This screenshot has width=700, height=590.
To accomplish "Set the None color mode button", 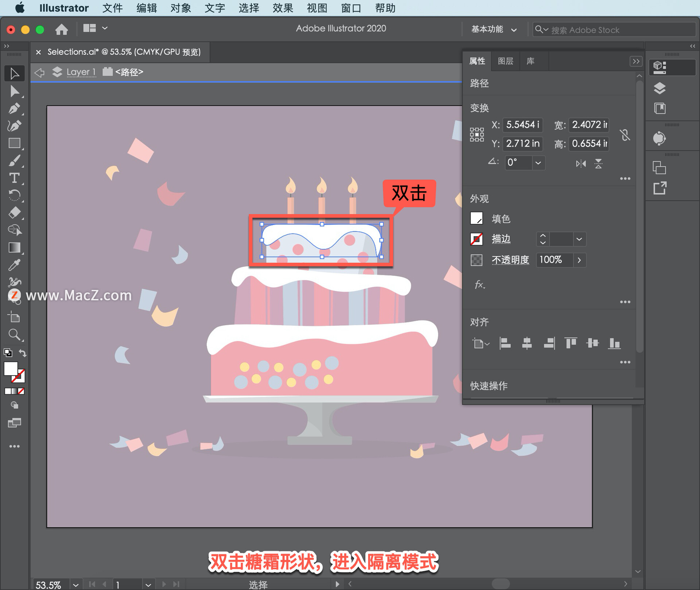I will [21, 391].
